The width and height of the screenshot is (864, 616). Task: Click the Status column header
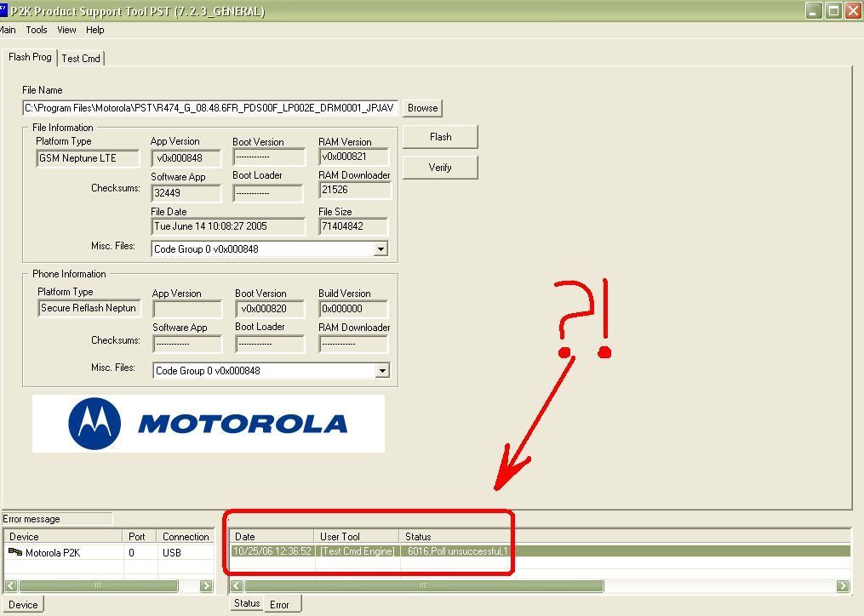click(x=626, y=536)
